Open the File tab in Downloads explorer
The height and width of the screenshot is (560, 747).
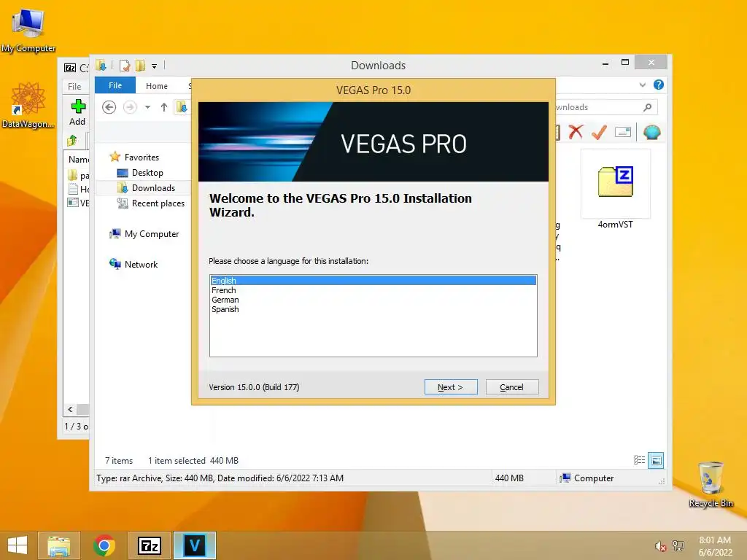[115, 85]
